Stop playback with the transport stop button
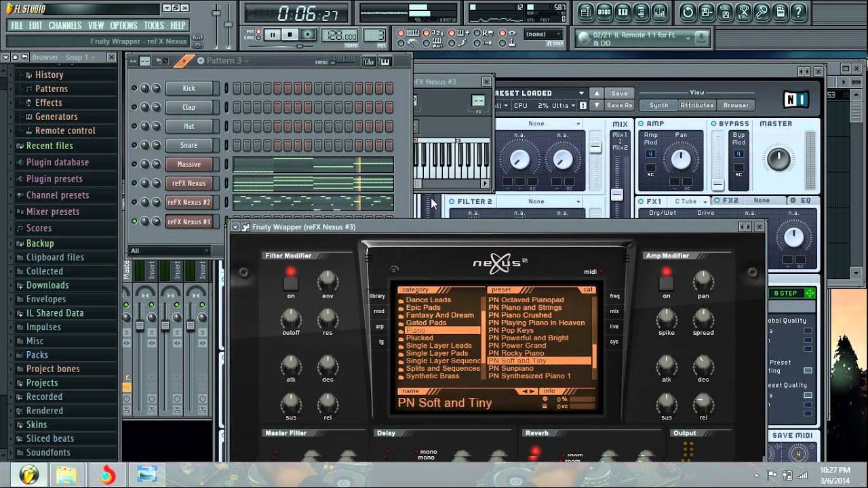Image resolution: width=868 pixels, height=488 pixels. [x=290, y=35]
